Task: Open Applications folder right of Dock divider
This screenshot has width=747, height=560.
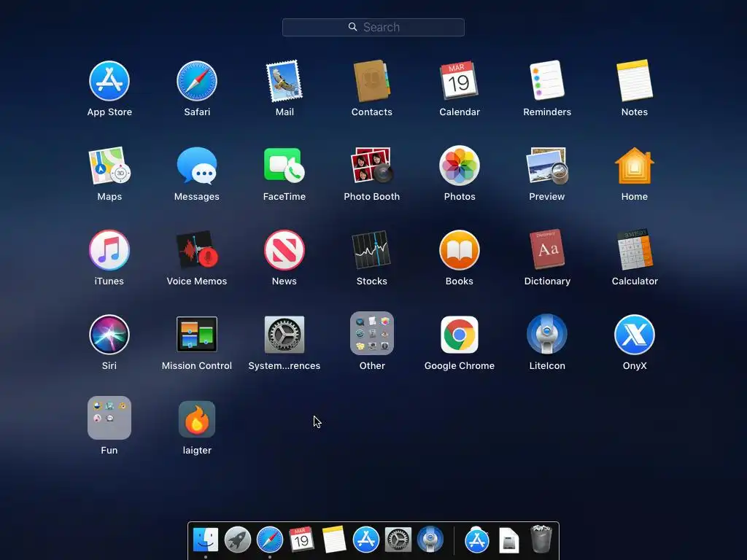Action: click(x=477, y=540)
